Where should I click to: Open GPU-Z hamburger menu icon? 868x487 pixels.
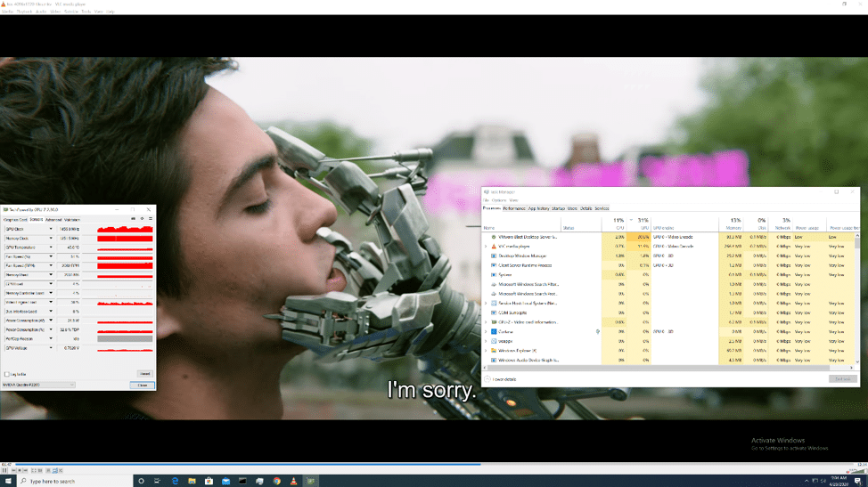(150, 219)
